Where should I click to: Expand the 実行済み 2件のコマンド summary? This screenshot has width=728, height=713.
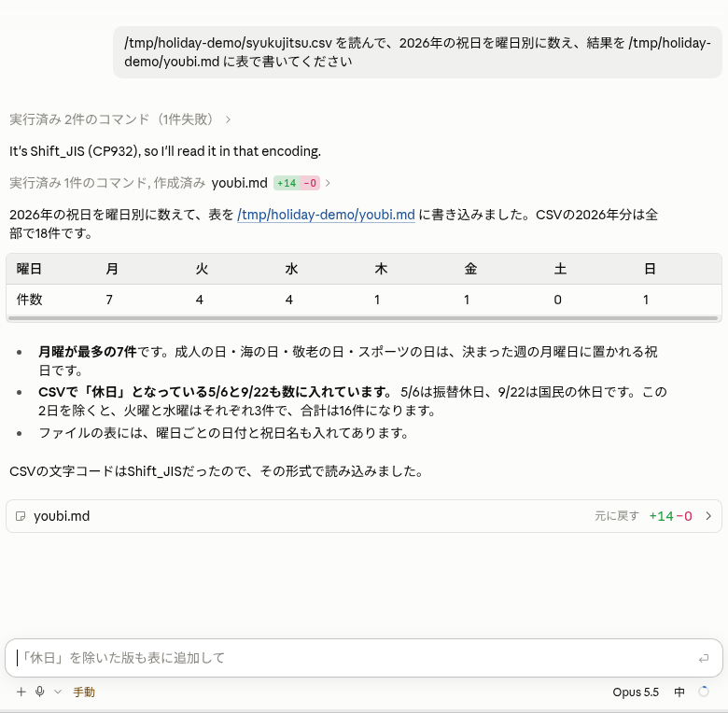click(x=119, y=119)
